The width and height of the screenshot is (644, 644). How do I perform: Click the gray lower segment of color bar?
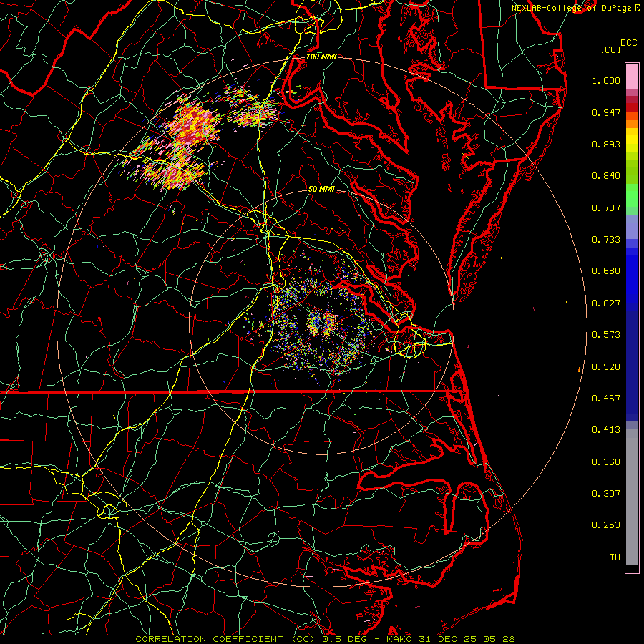pyautogui.click(x=632, y=497)
